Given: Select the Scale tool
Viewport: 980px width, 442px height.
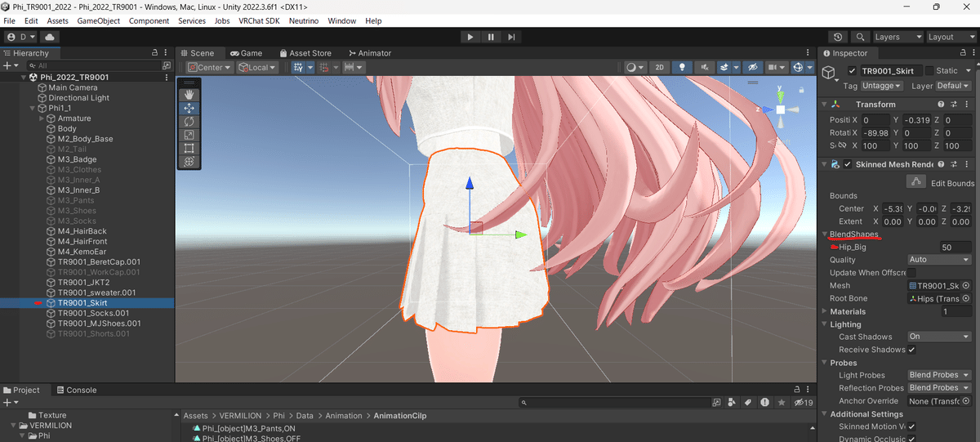Looking at the screenshot, I should [189, 135].
